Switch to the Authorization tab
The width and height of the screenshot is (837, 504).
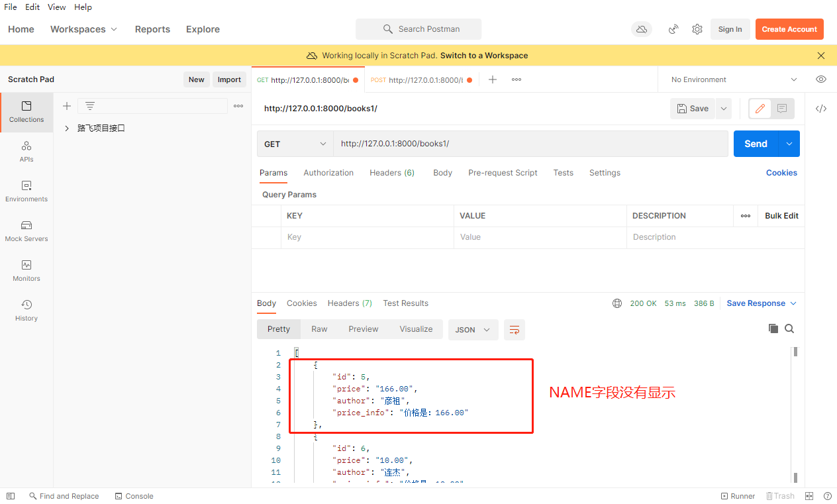pyautogui.click(x=328, y=173)
